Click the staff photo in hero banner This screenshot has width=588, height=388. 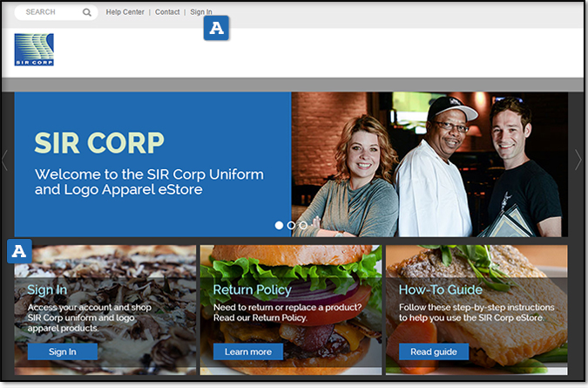(429, 164)
